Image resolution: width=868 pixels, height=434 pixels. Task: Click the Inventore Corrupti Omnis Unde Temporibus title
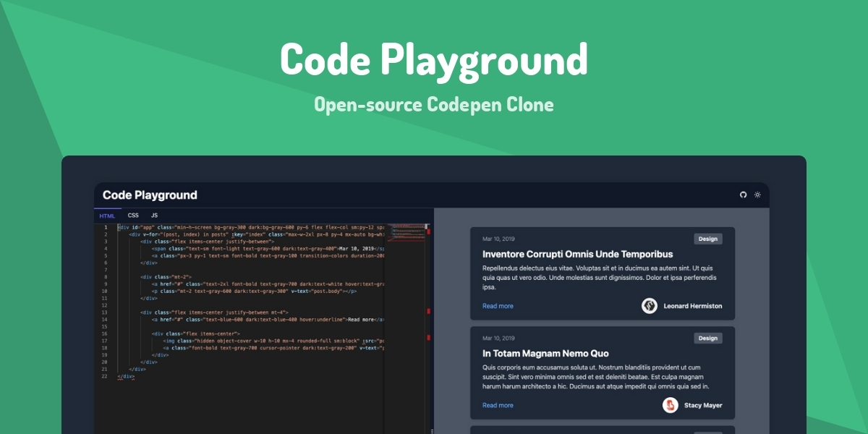[577, 255]
